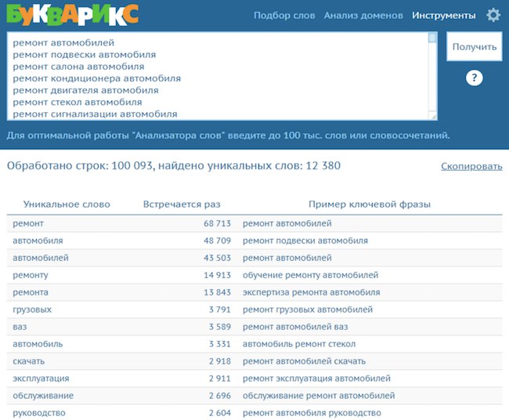509x420 pixels.
Task: Click the count 3 589
Action: point(220,327)
